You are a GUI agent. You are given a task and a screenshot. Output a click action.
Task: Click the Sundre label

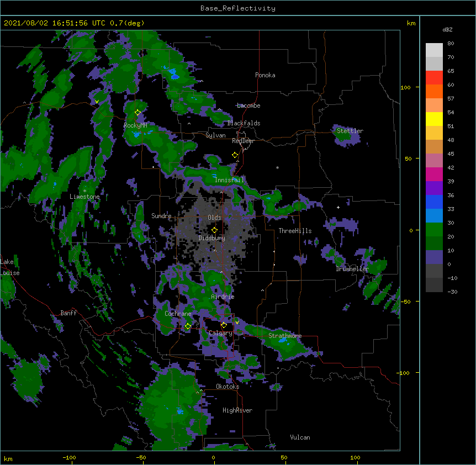pyautogui.click(x=161, y=216)
